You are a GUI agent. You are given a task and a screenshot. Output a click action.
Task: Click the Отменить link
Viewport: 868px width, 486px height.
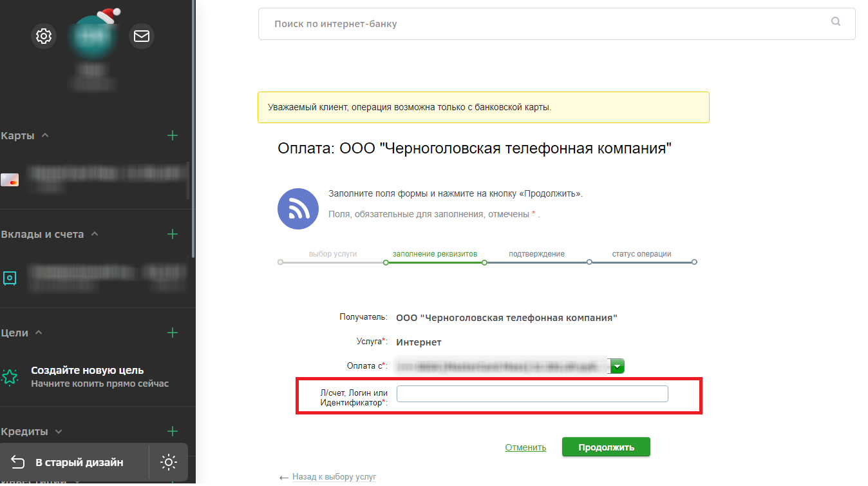pyautogui.click(x=525, y=447)
